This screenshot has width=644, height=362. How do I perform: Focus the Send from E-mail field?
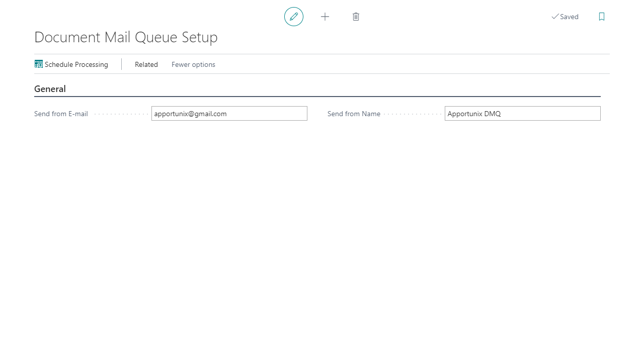(x=229, y=114)
